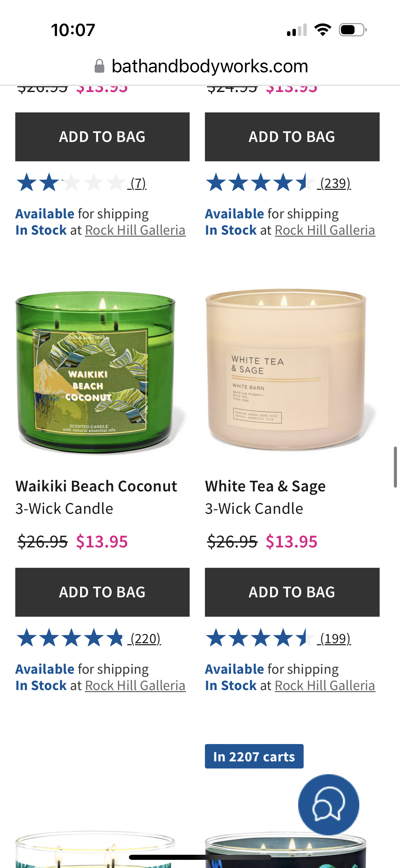400x868 pixels.
Task: Open the live chat bubble icon
Action: point(328,804)
